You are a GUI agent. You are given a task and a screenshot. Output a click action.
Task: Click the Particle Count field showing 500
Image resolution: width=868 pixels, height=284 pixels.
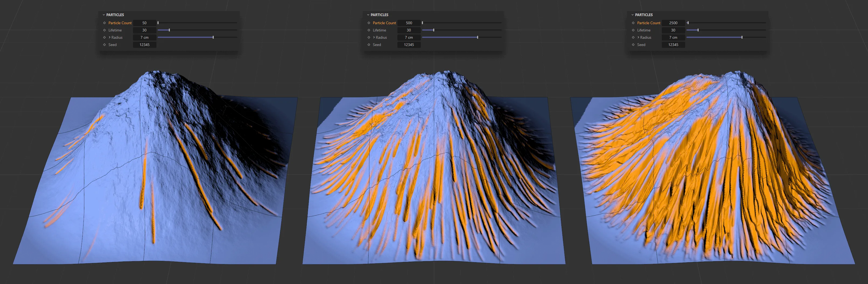pyautogui.click(x=409, y=23)
